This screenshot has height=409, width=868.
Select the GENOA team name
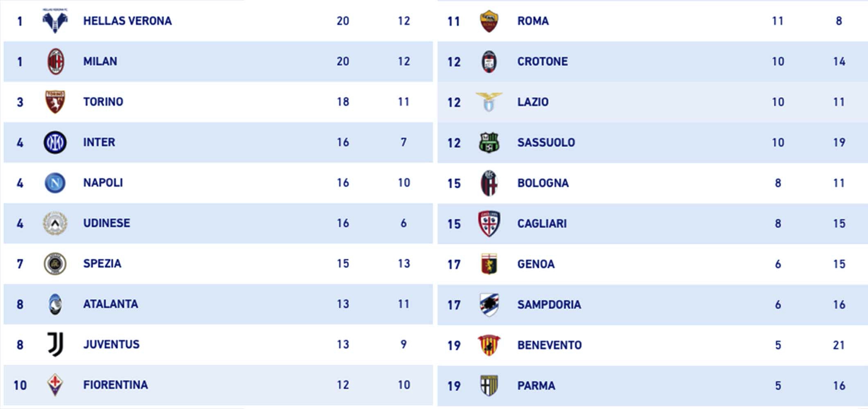point(536,264)
